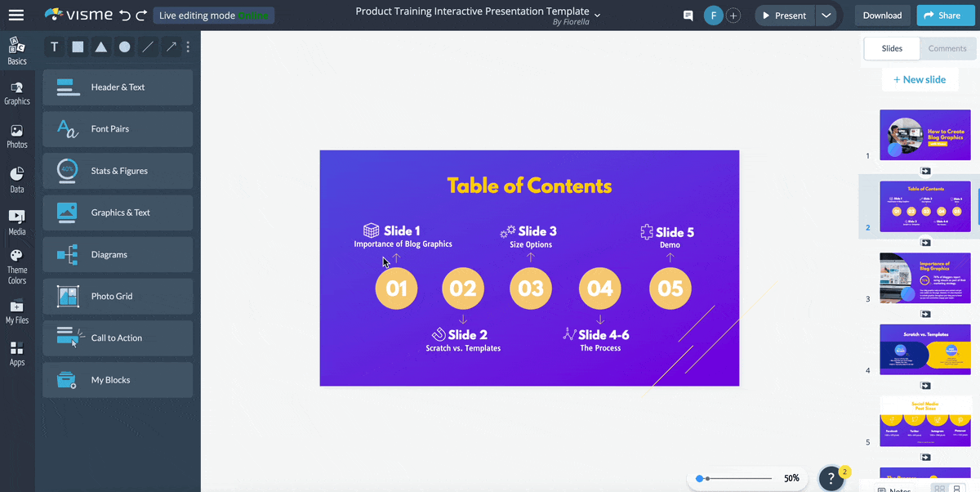
Task: Select slide 3 thumbnail
Action: pos(924,278)
